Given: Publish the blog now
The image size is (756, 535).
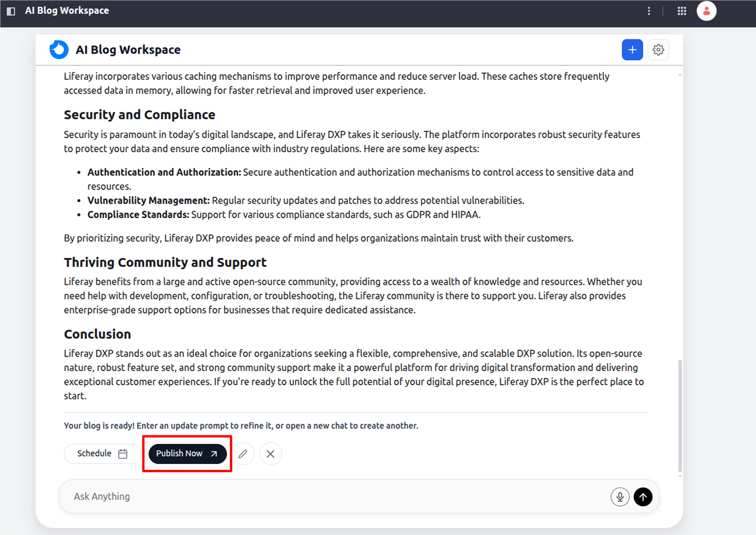Looking at the screenshot, I should tap(187, 454).
